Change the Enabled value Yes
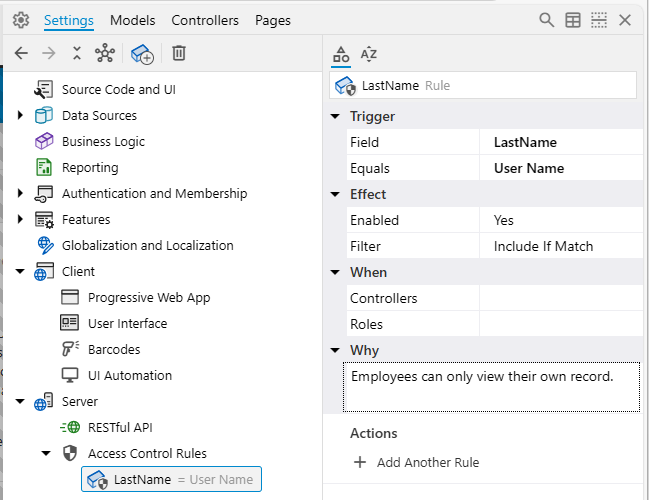Viewport: 649px width, 500px height. [561, 220]
